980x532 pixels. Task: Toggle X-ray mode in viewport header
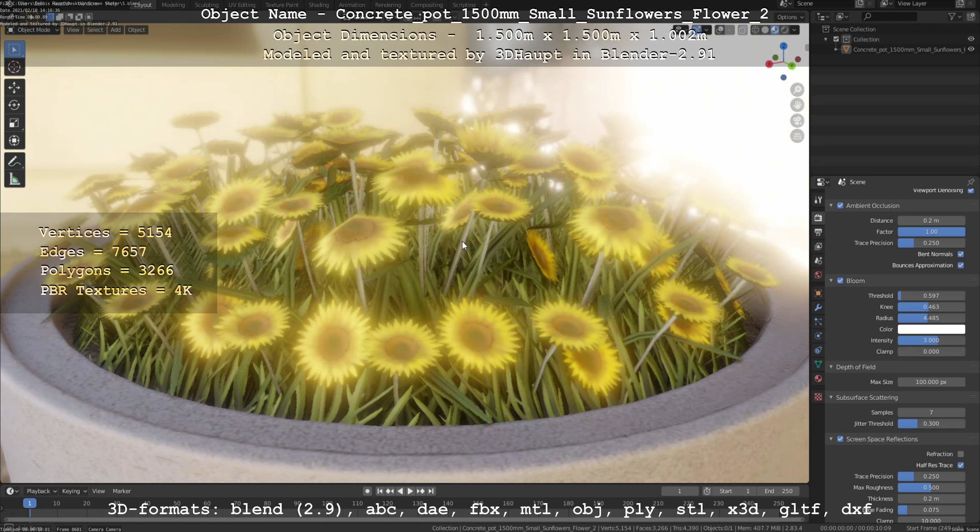(742, 30)
